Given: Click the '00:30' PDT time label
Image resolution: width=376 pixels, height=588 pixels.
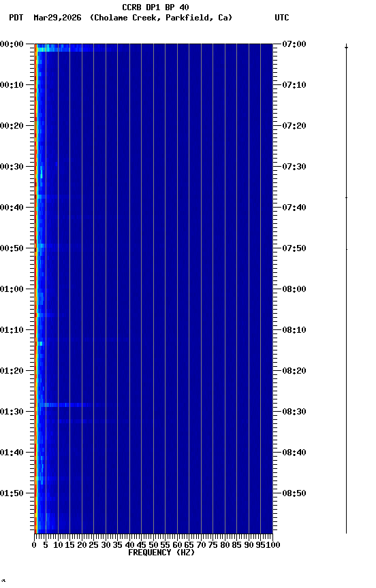Looking at the screenshot, I should 12,167.
